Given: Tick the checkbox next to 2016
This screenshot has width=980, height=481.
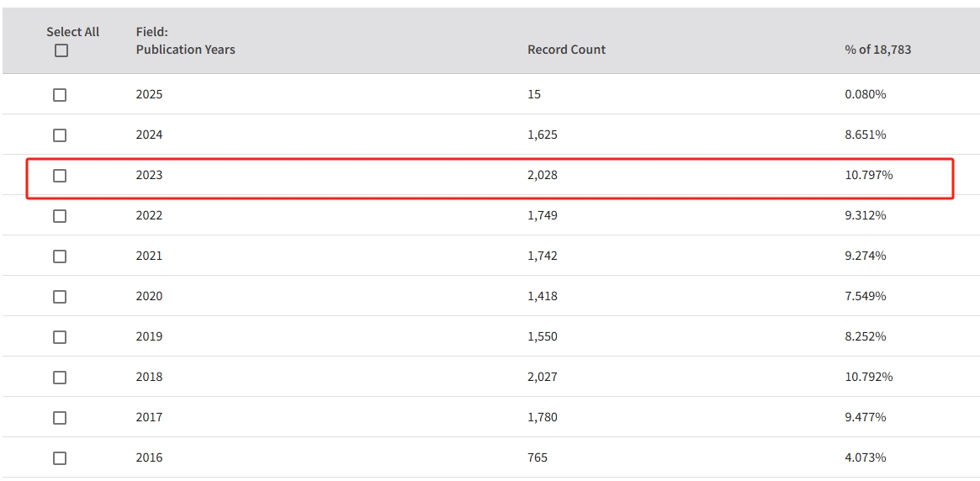Looking at the screenshot, I should [60, 458].
